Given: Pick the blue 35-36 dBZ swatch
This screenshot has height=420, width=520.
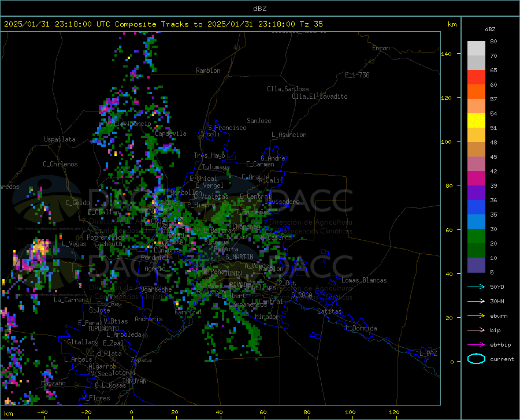Looking at the screenshot, I should pos(476,207).
